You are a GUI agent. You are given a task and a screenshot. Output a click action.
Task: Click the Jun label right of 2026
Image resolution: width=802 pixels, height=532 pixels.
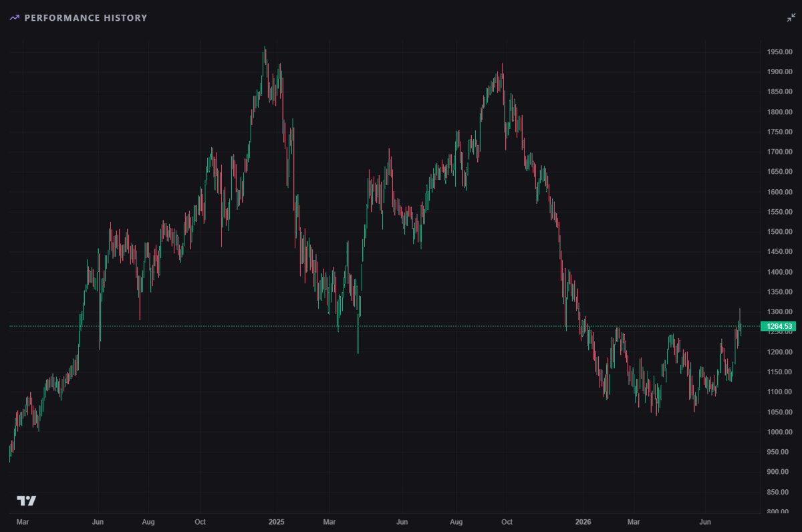[704, 521]
